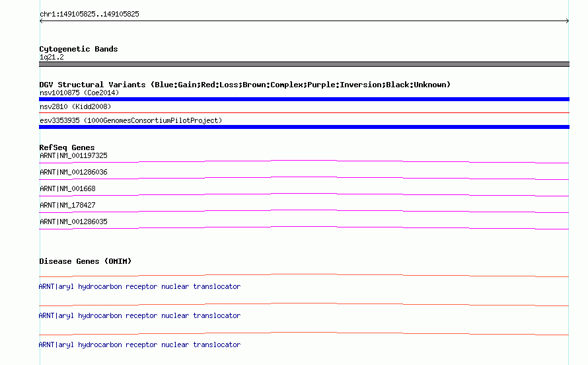Select transcript ARNT|NM_178427
Image resolution: width=588 pixels, height=365 pixels.
point(67,205)
